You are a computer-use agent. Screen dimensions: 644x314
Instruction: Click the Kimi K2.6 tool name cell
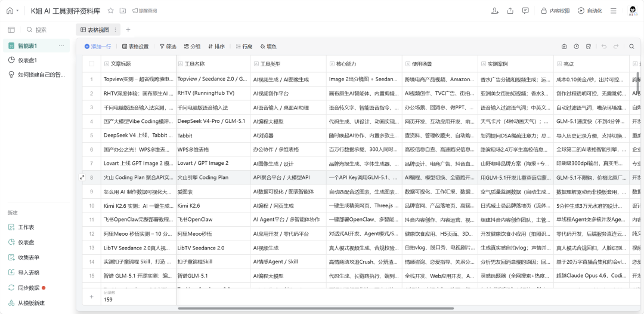213,205
